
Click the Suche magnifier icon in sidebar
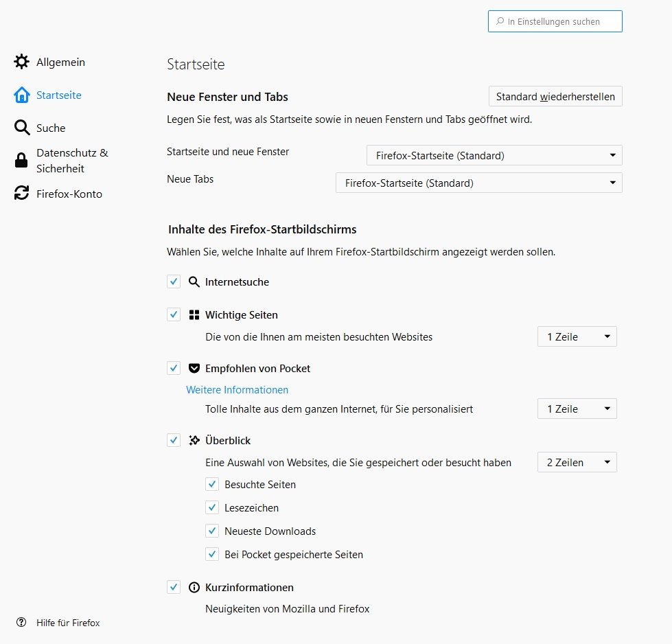click(x=22, y=128)
